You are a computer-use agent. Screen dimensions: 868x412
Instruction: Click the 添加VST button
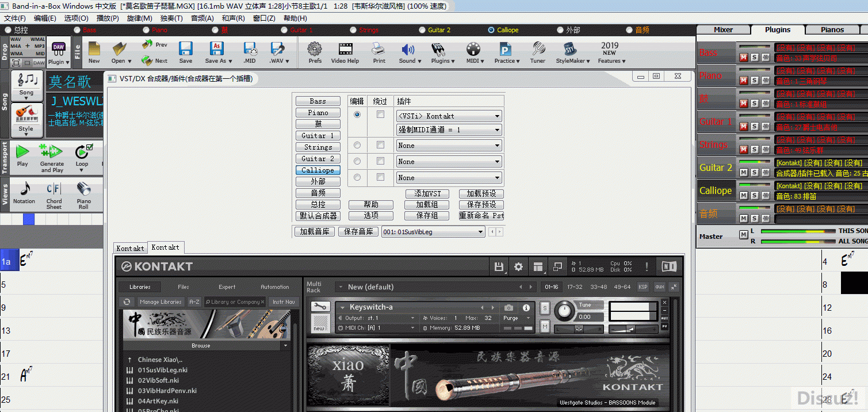coord(427,193)
